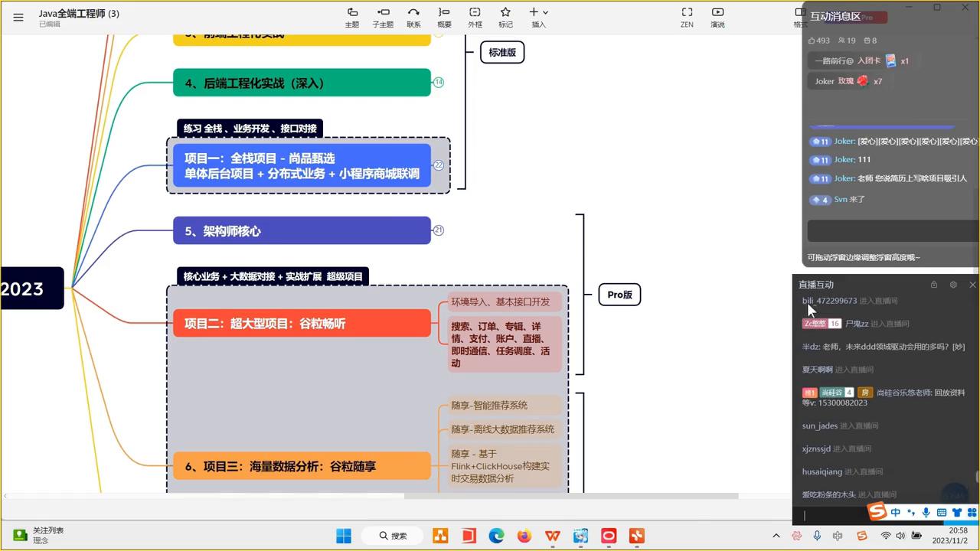This screenshot has width=980, height=551.
Task: Enter ZEN focus mode
Action: pos(687,17)
